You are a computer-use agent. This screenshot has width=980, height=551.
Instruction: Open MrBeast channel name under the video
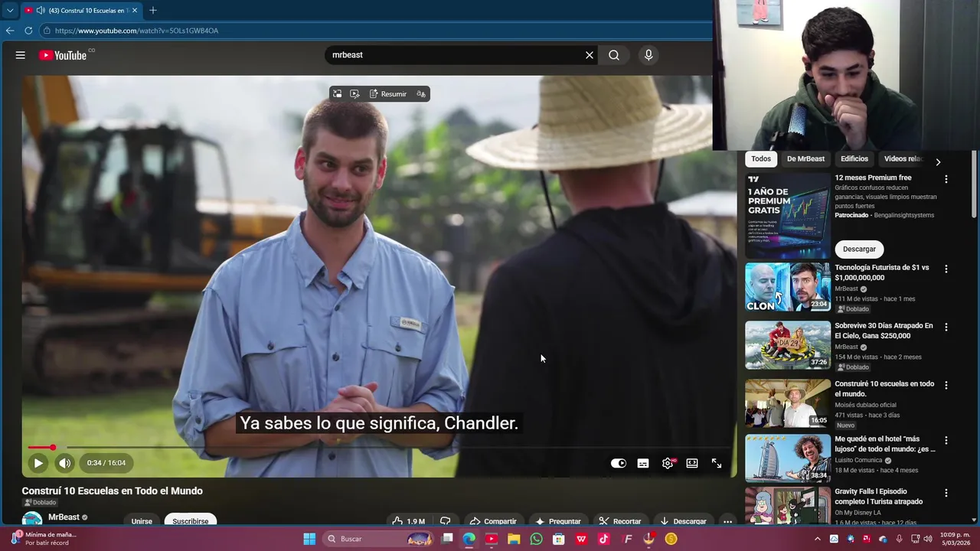(64, 517)
